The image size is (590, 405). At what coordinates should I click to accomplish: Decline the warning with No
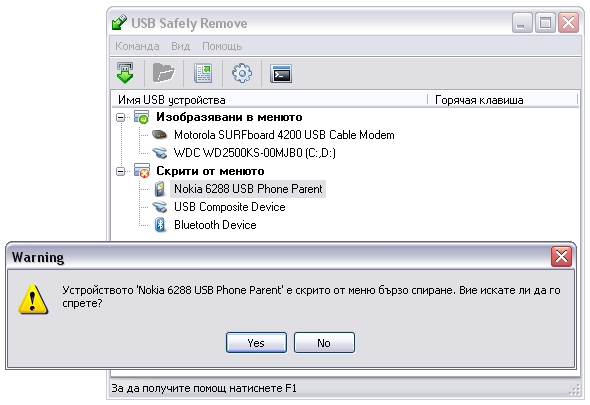coord(324,343)
